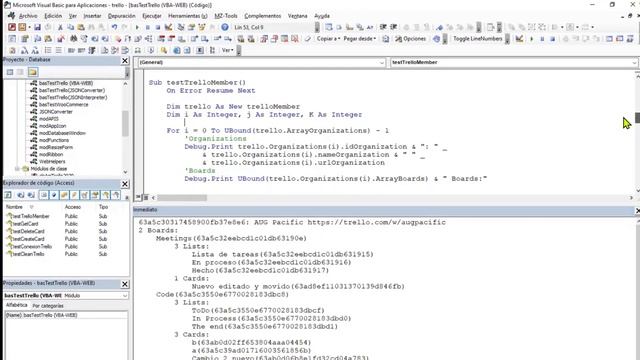Close the Propiedades panel
640x360 pixels.
(x=125, y=284)
